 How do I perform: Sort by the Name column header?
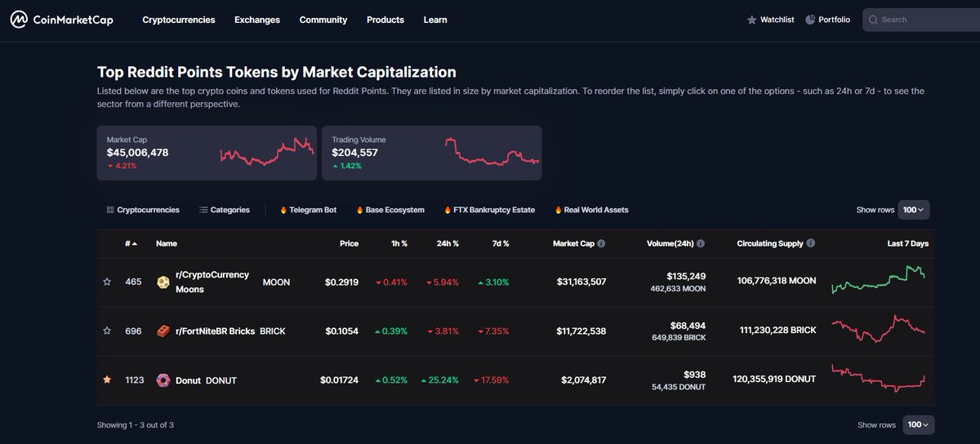167,243
